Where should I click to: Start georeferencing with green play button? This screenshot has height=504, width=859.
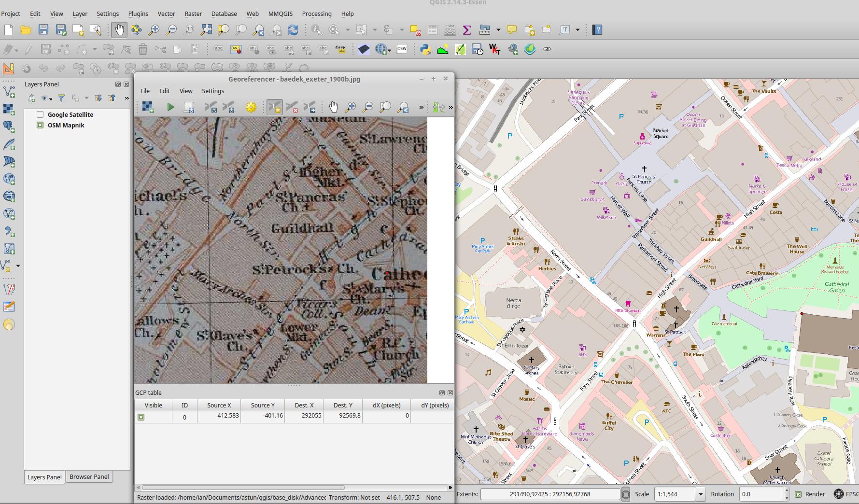point(170,107)
